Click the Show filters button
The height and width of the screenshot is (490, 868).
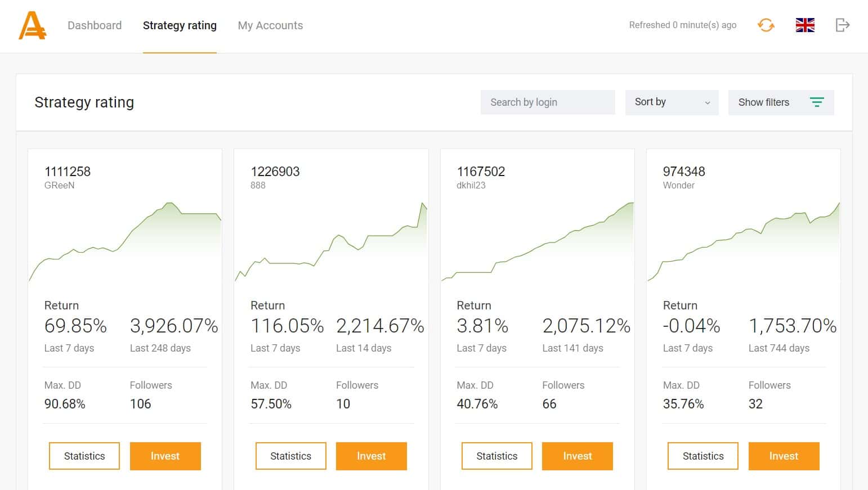pos(781,102)
